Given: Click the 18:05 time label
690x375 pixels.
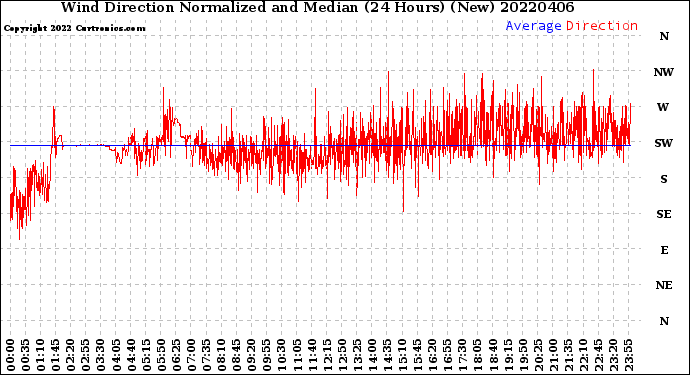Looking at the screenshot, I should click(x=478, y=355).
